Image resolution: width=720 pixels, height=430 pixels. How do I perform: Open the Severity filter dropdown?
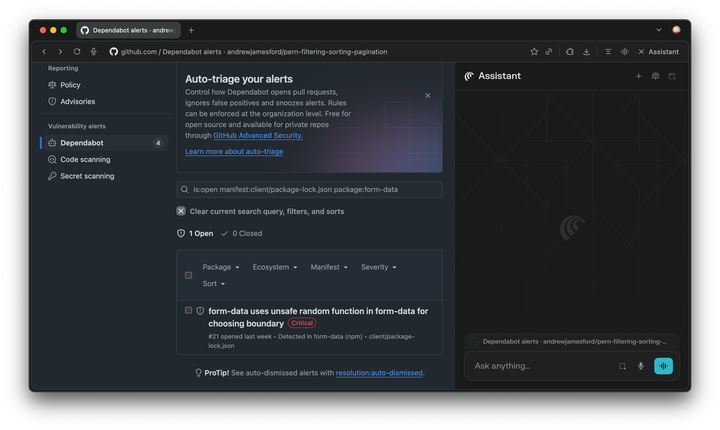[x=378, y=267]
